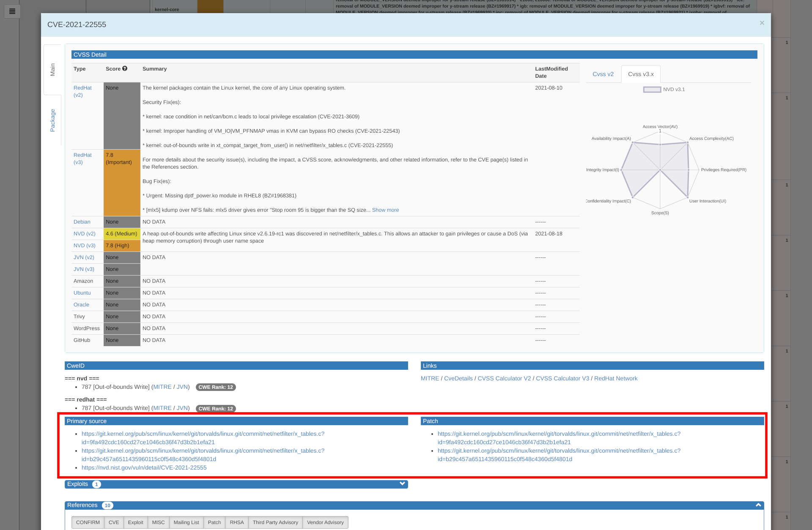Open CVSS Calculator V2 link
The height and width of the screenshot is (530, 812).
(504, 379)
